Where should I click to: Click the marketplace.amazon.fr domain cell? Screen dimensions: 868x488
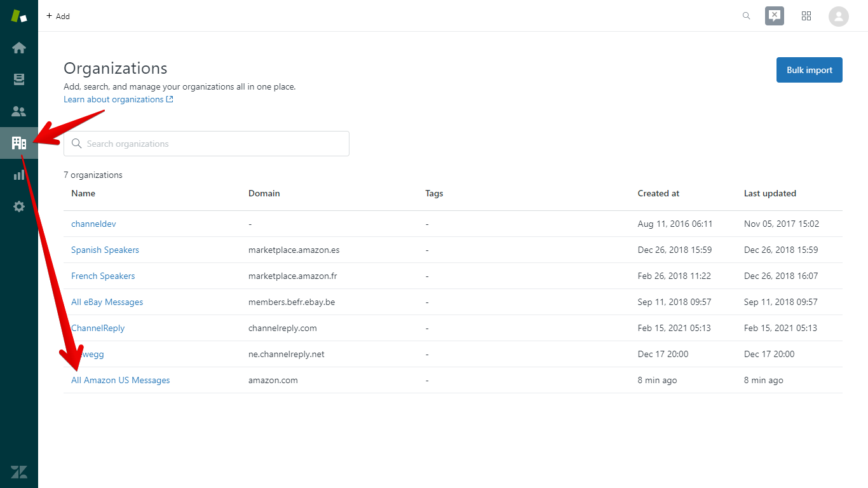292,276
